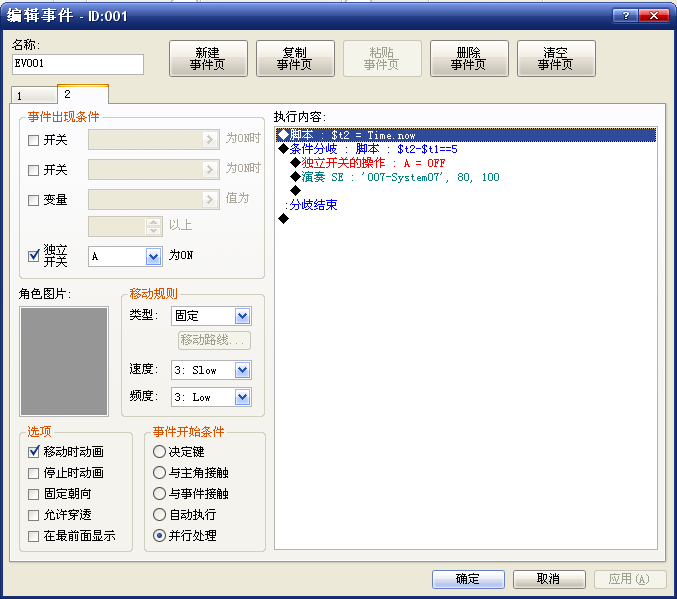
Task: Edit the event name field EV001
Action: (78, 64)
